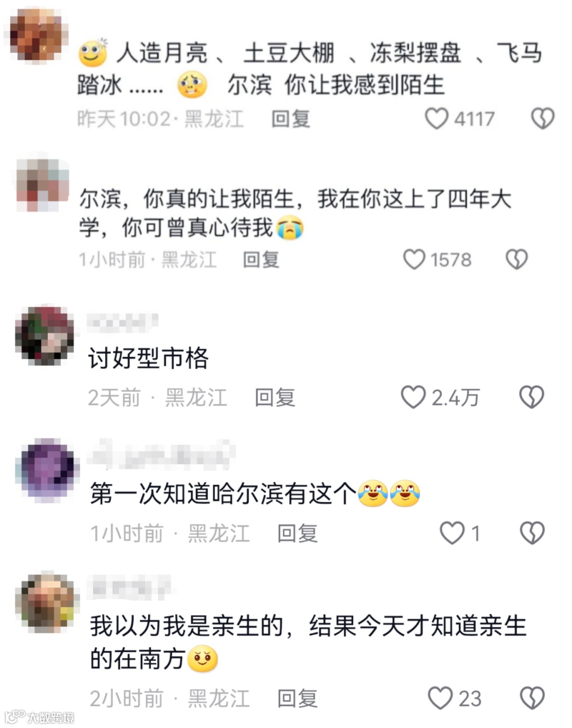Screen dimensions: 572x728
Task: Like the 讨好型市格 comment
Action: (413, 397)
